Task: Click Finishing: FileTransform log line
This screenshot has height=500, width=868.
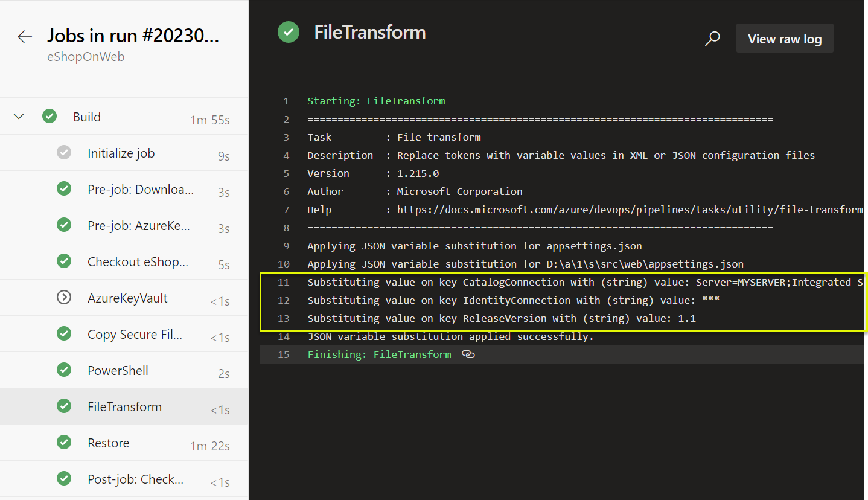Action: tap(379, 354)
